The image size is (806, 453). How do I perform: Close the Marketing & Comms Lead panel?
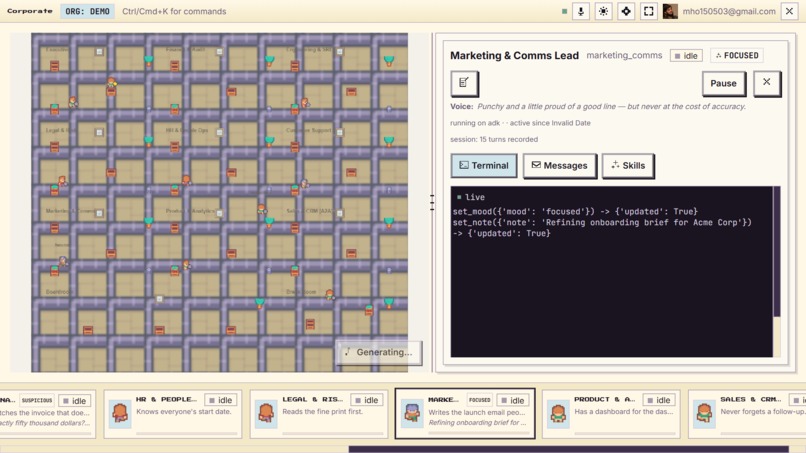766,82
